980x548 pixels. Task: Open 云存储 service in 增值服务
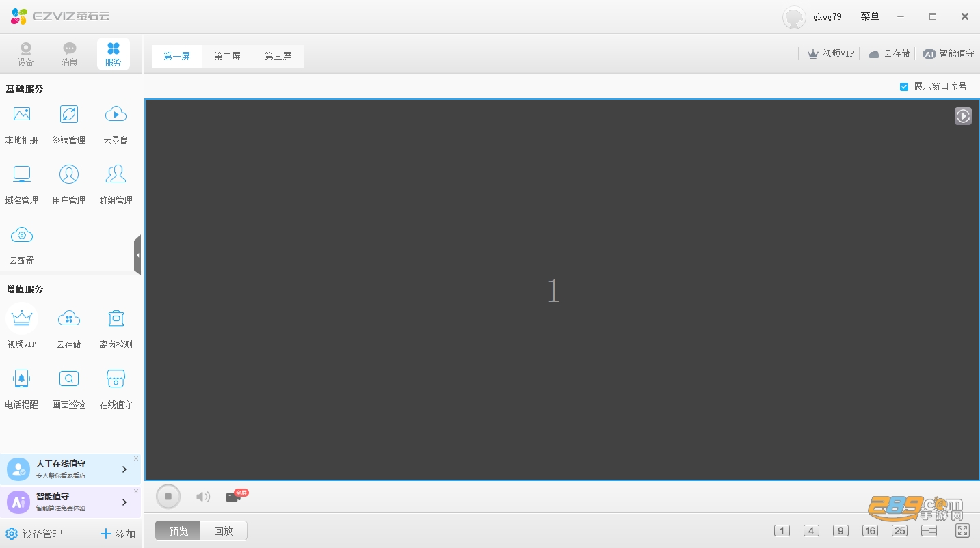[x=69, y=327]
